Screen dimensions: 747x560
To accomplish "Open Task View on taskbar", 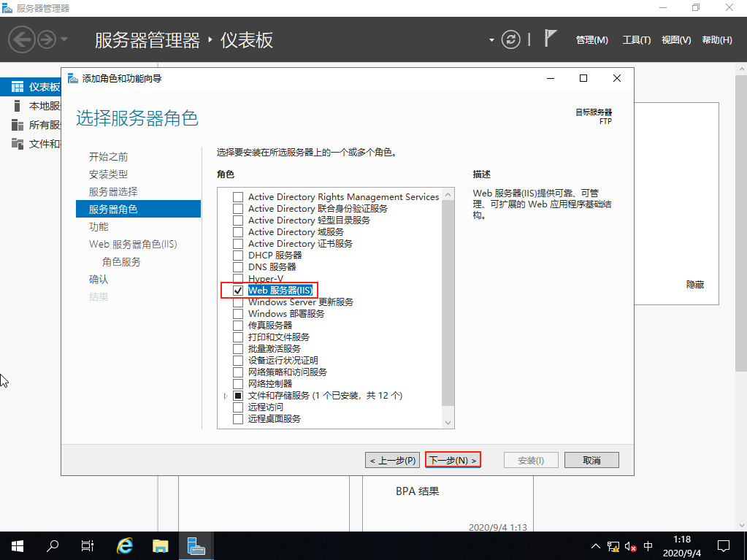I will pyautogui.click(x=88, y=545).
